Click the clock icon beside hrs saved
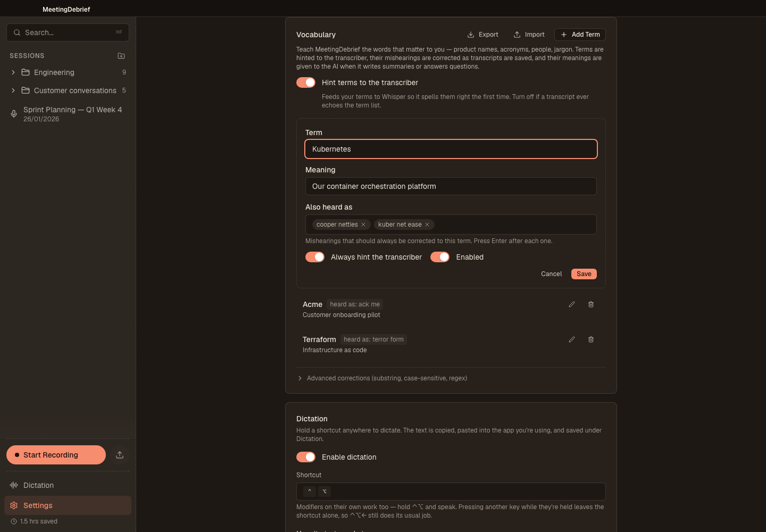Image resolution: width=766 pixels, height=532 pixels. [x=14, y=521]
